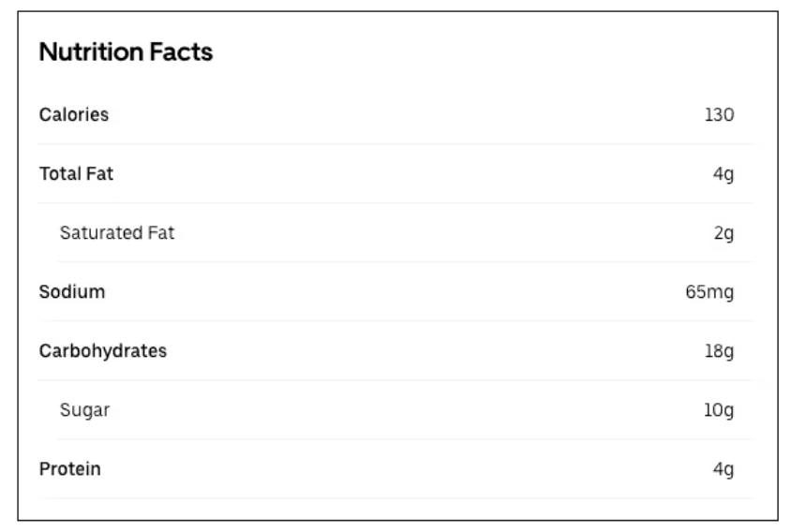Screen dimensions: 791x532
Task: Select the Total Fat label
Action: [76, 173]
